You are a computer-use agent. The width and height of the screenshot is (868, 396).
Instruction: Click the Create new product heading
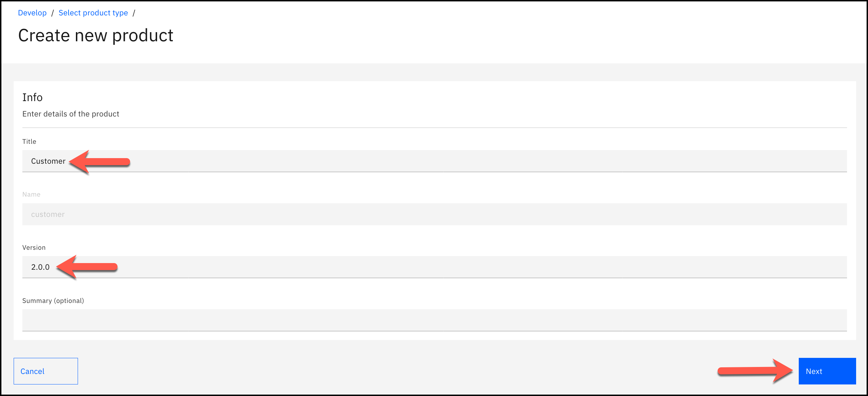pos(95,35)
